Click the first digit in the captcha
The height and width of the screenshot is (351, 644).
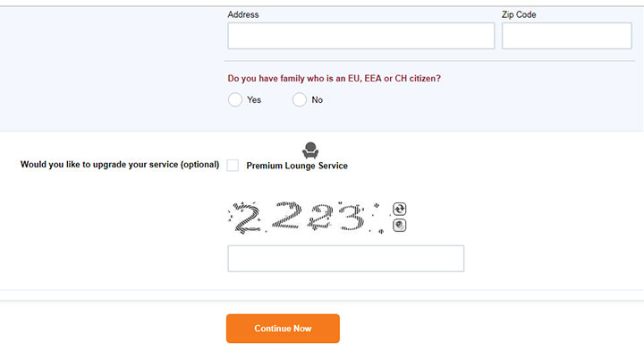(x=247, y=218)
